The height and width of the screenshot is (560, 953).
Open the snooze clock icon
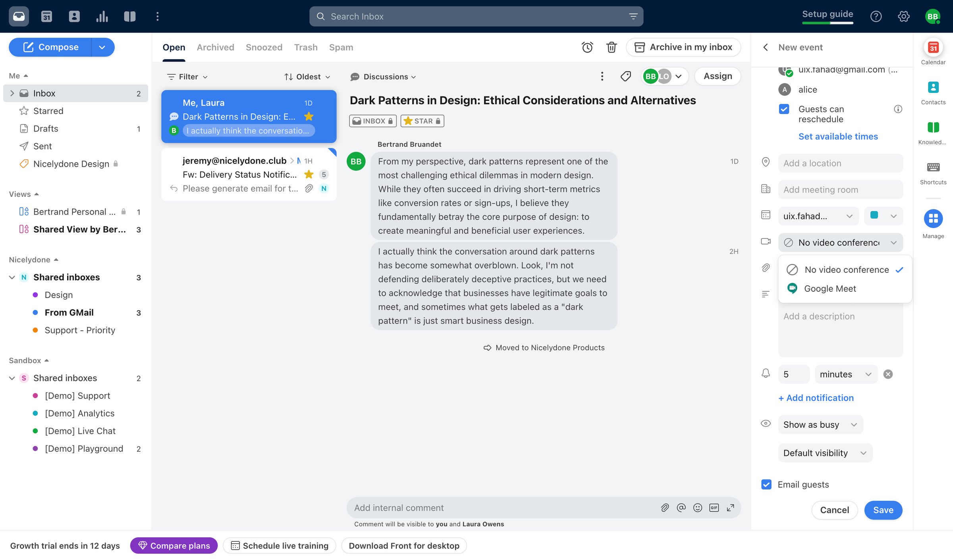(x=587, y=47)
